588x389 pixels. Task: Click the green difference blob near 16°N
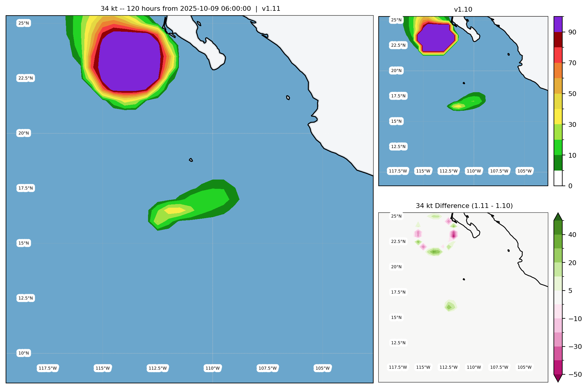(450, 306)
